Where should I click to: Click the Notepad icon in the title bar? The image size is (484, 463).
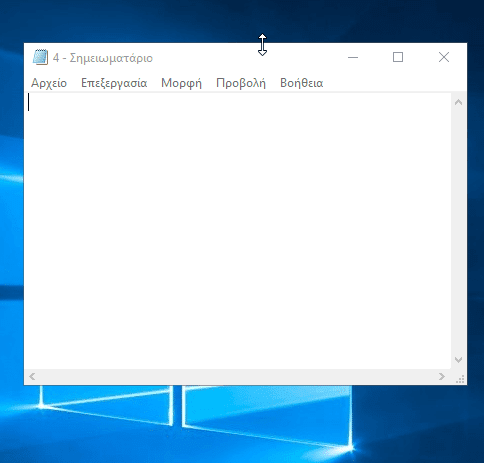pos(40,57)
